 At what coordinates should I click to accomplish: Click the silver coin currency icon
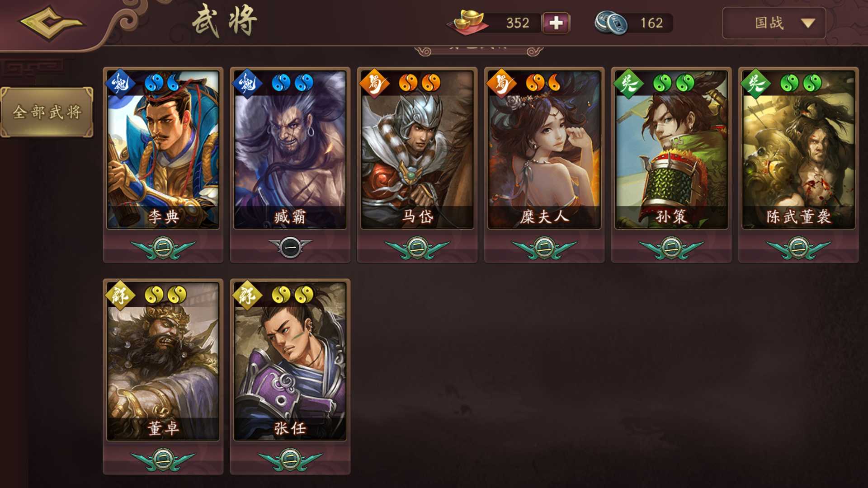coord(610,23)
